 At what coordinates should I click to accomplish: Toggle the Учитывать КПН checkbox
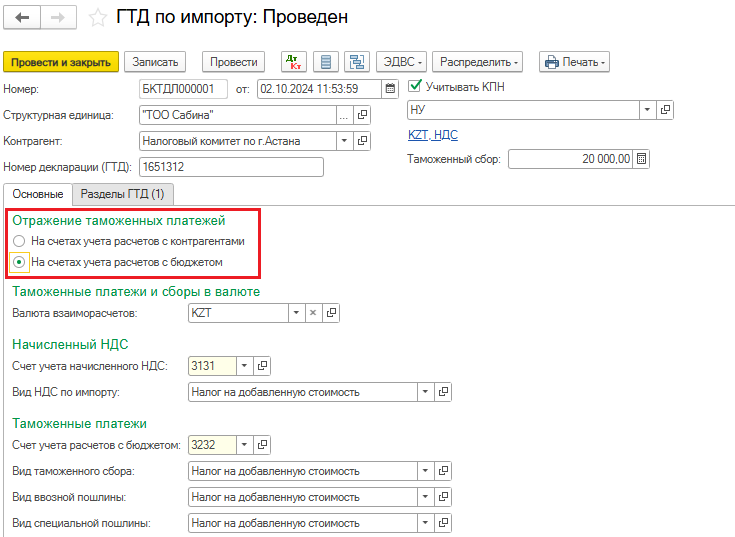click(x=414, y=86)
